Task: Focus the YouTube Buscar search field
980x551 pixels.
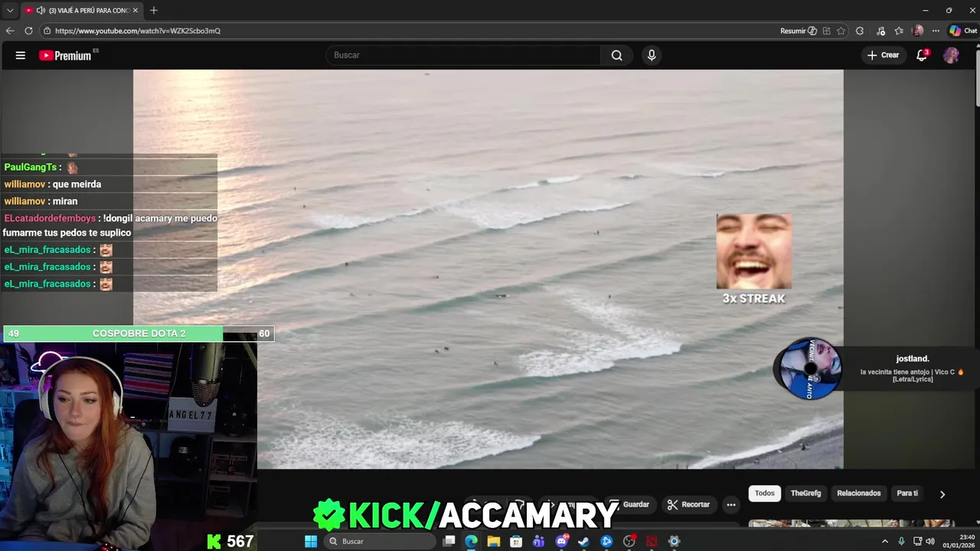Action: click(x=463, y=55)
